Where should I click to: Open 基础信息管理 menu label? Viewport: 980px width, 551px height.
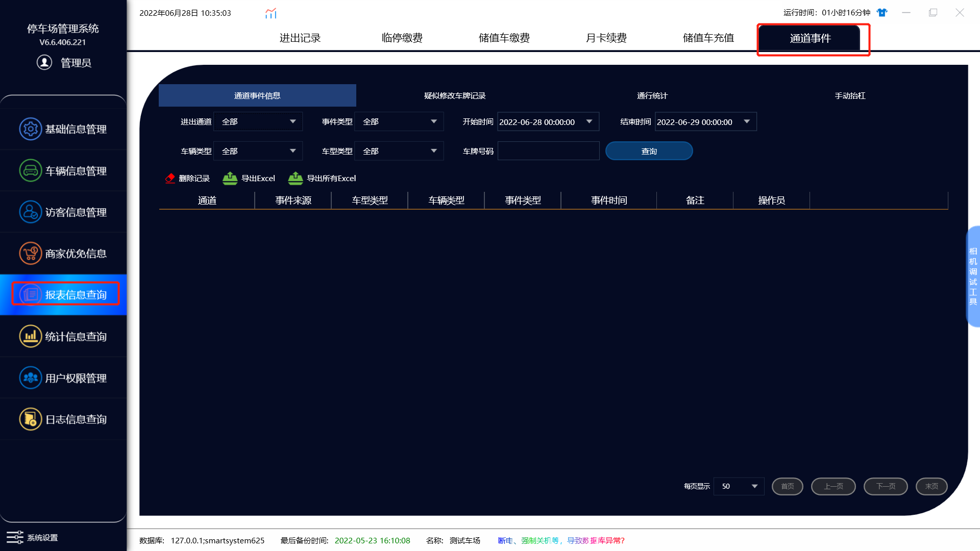click(76, 129)
